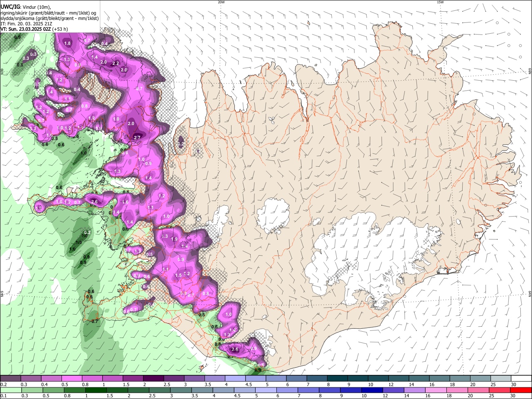The height and width of the screenshot is (399, 532).
Task: Click the 'IT: Fim. 20. 03. 2025 21Z' line
Action: point(25,24)
